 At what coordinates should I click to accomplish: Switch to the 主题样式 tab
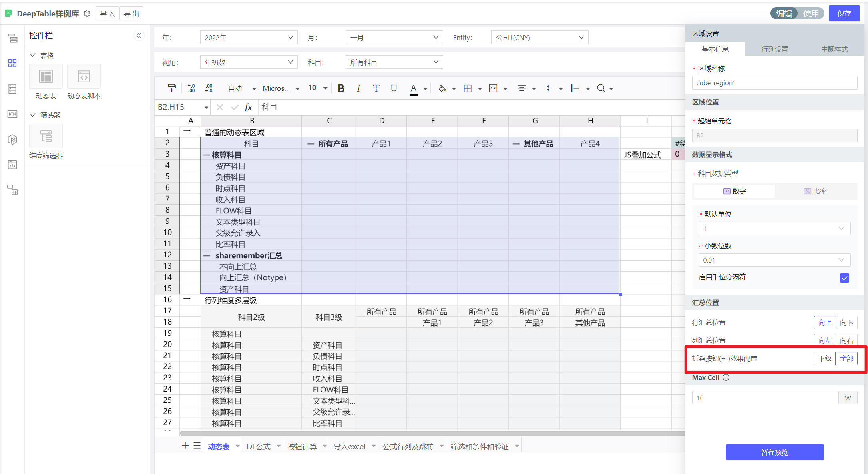pyautogui.click(x=834, y=49)
